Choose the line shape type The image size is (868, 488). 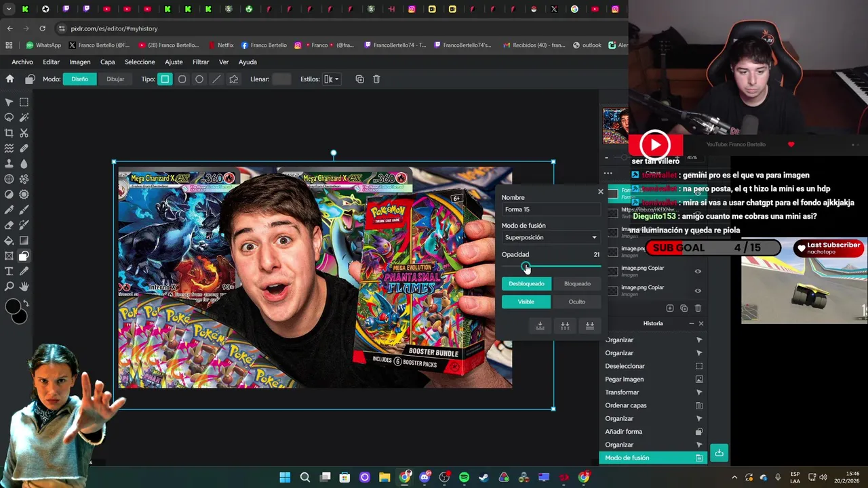click(x=216, y=79)
